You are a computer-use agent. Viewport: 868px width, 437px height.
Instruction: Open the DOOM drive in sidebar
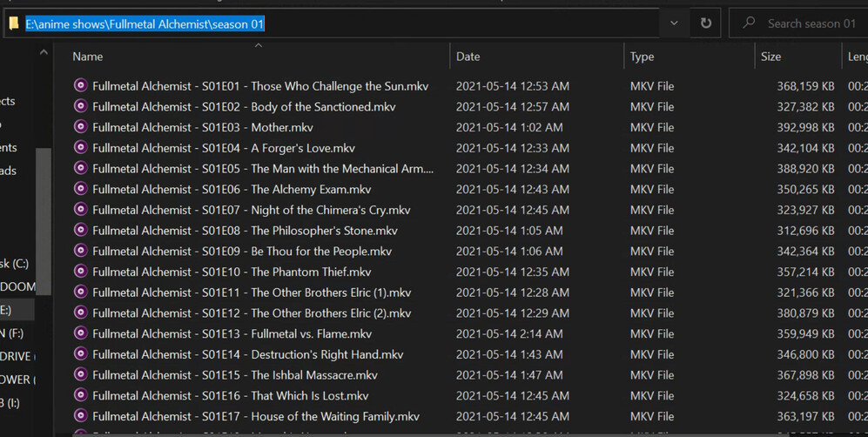tap(17, 286)
